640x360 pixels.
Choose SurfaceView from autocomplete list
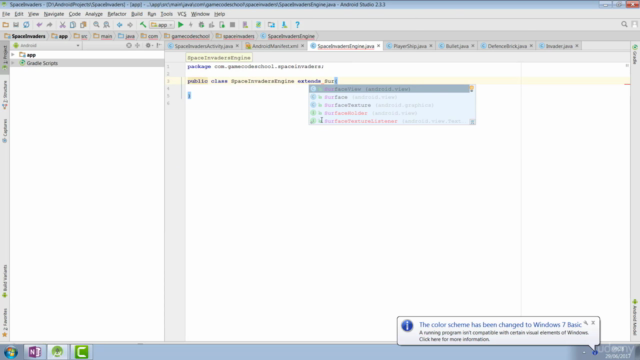(x=389, y=89)
